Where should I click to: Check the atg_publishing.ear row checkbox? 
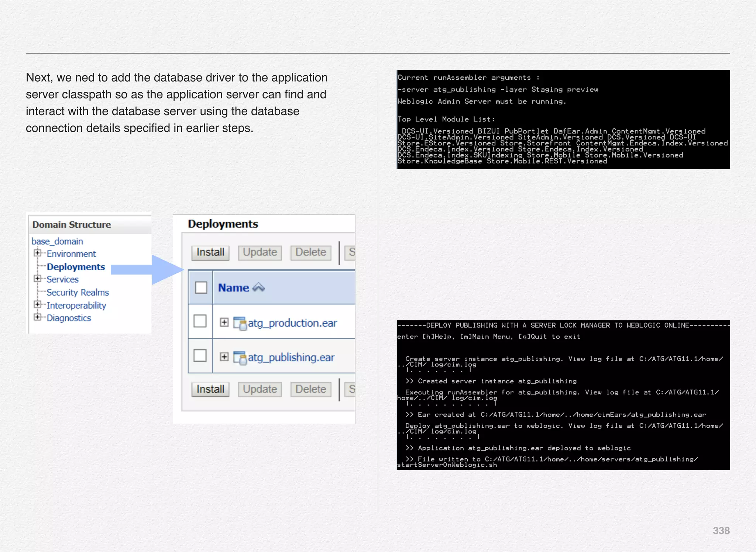(x=200, y=356)
